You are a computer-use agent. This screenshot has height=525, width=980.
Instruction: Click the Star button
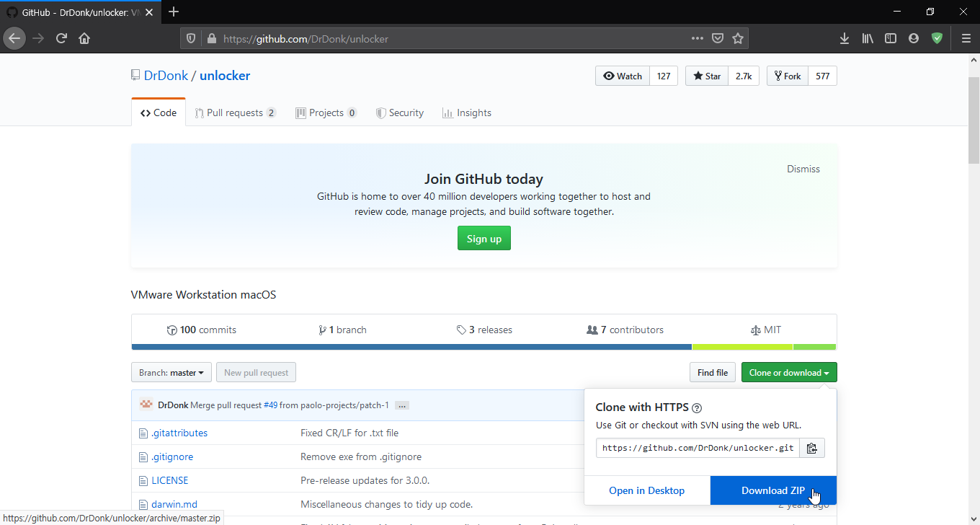(706, 76)
